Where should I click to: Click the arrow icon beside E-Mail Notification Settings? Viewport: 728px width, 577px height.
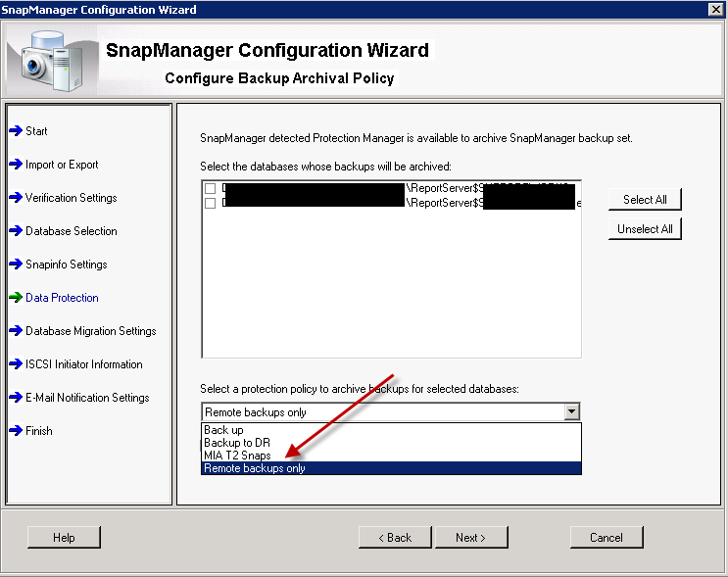[x=16, y=398]
